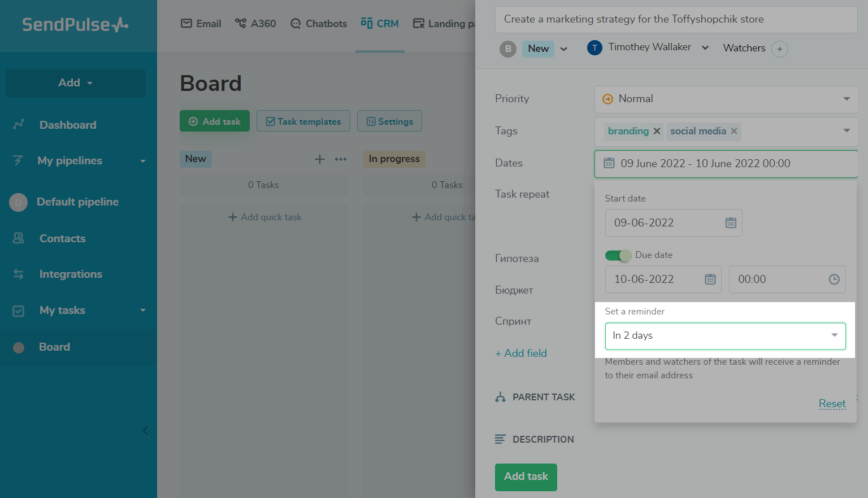
Task: Open Contacts in the sidebar
Action: click(62, 239)
